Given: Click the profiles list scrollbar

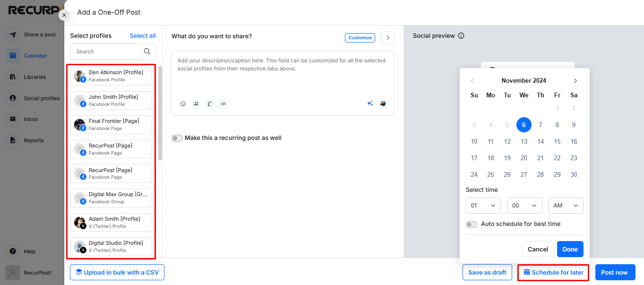Looking at the screenshot, I should pos(160,113).
